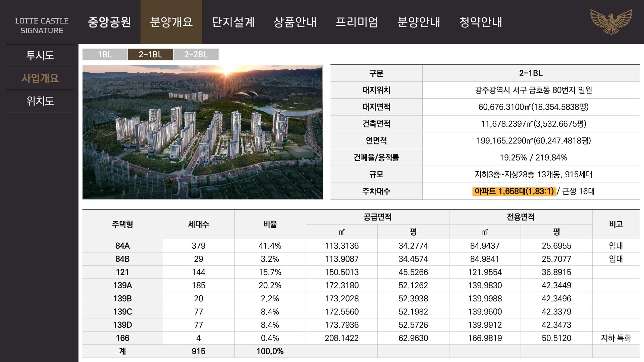Switch to the 1BL tab
This screenshot has height=362, width=644.
click(105, 54)
